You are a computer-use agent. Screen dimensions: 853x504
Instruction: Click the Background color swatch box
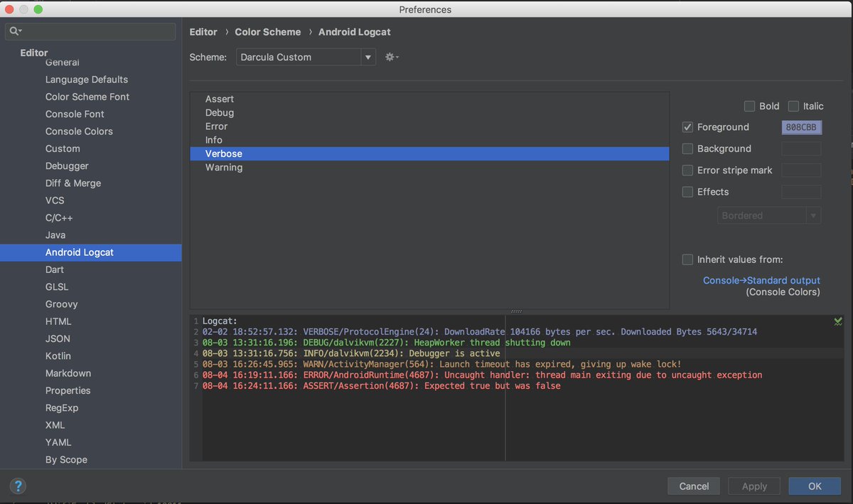pos(801,149)
